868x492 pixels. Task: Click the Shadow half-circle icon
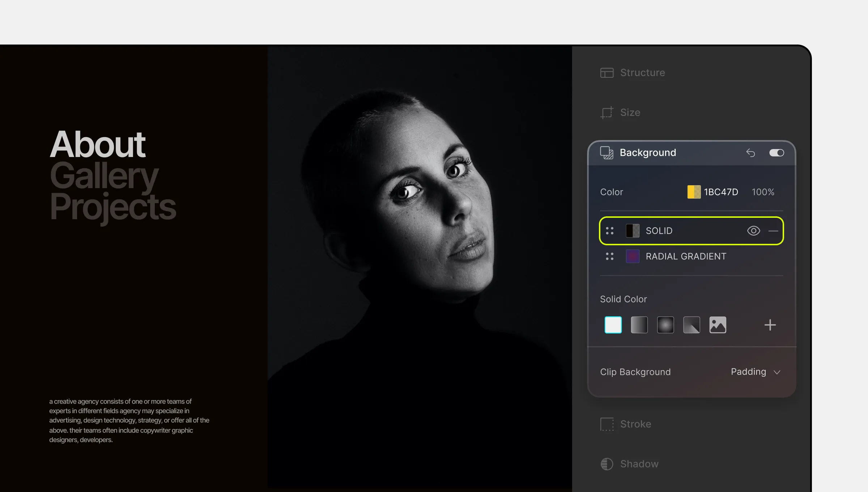click(607, 464)
